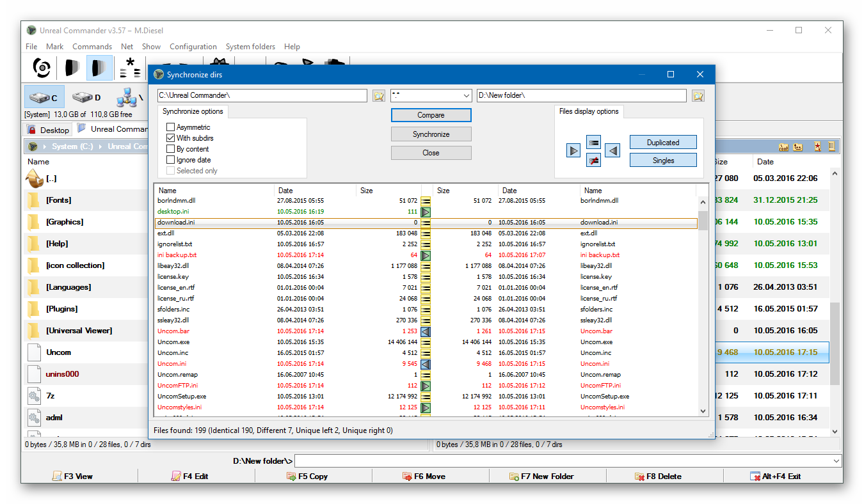Click the root folder icon in right panel
The width and height of the screenshot is (864, 504).
click(x=783, y=146)
